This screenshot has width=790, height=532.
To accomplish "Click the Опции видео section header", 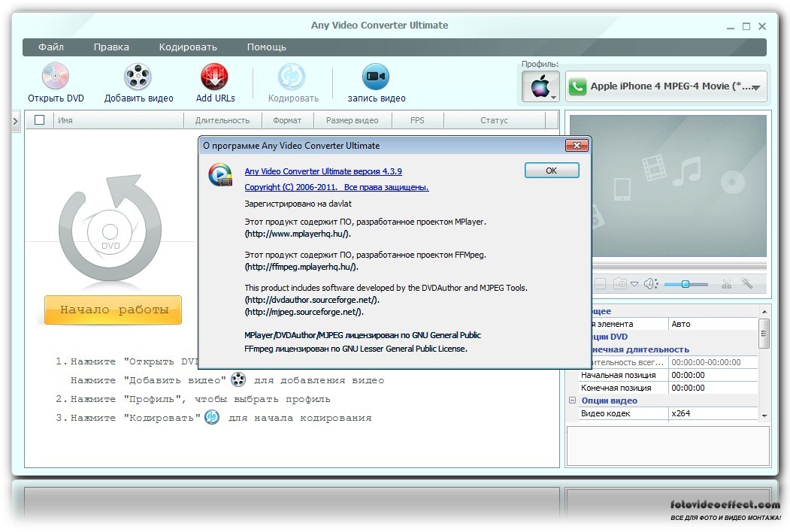I will pos(609,401).
